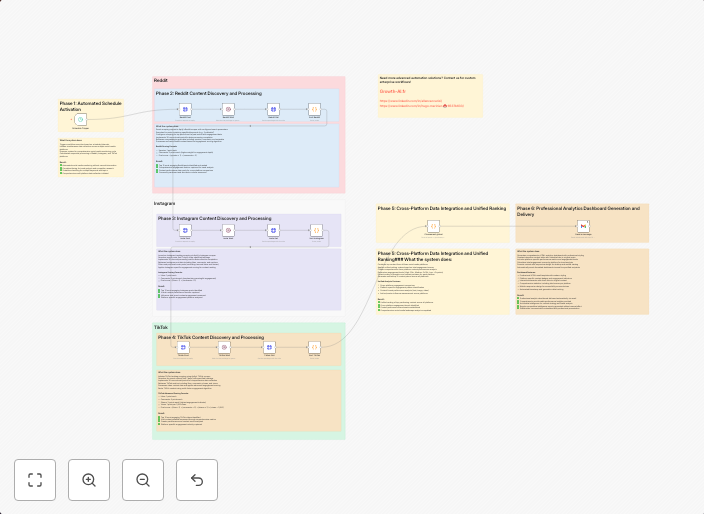Select first Instagram phase workflow node
Screen dimensions: 704x514
point(185,231)
